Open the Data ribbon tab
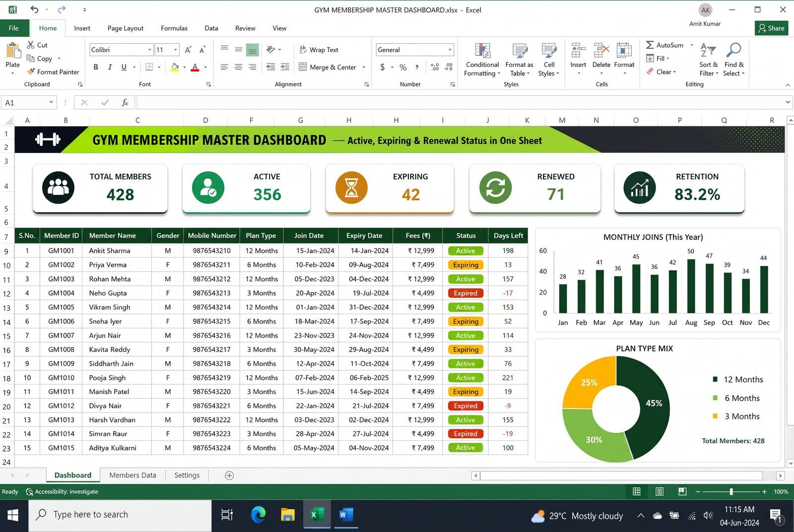 click(211, 28)
